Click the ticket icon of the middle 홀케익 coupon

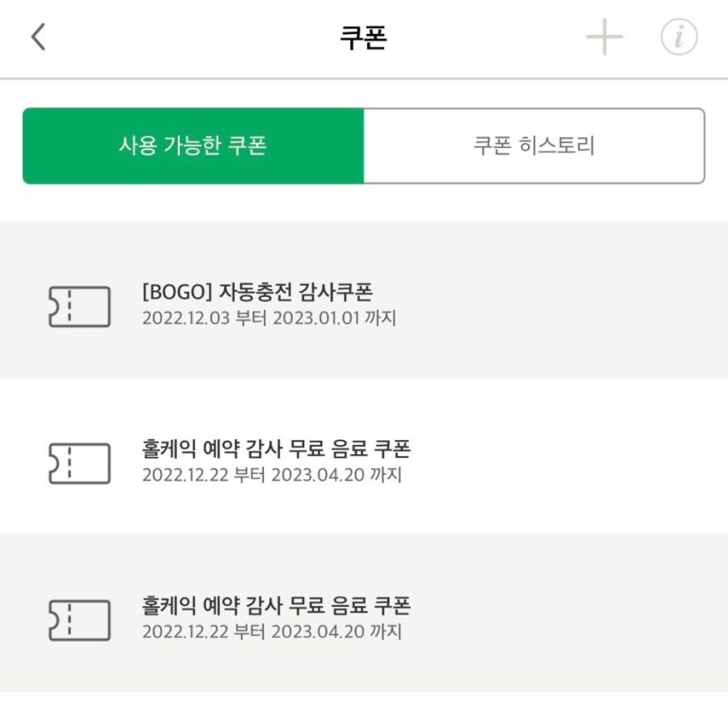click(x=79, y=464)
